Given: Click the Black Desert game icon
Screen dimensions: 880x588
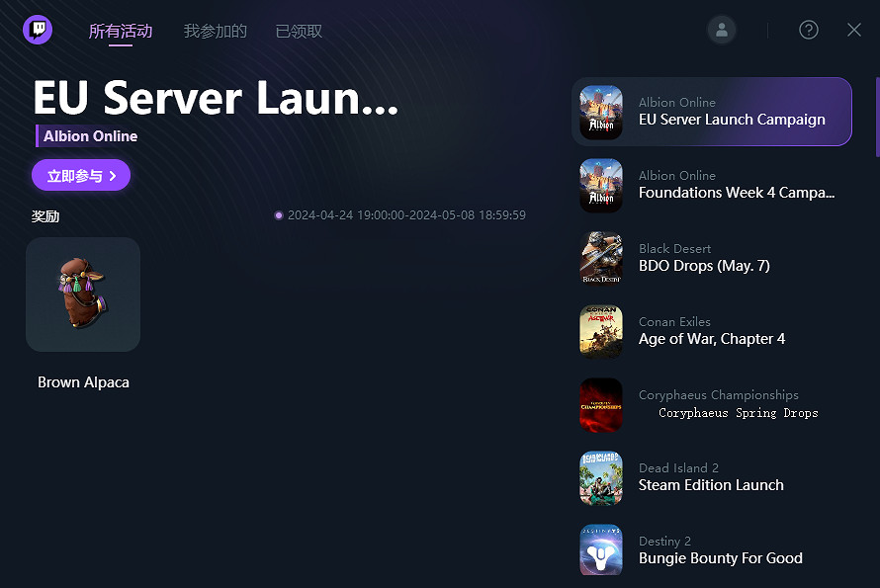Looking at the screenshot, I should (x=601, y=258).
